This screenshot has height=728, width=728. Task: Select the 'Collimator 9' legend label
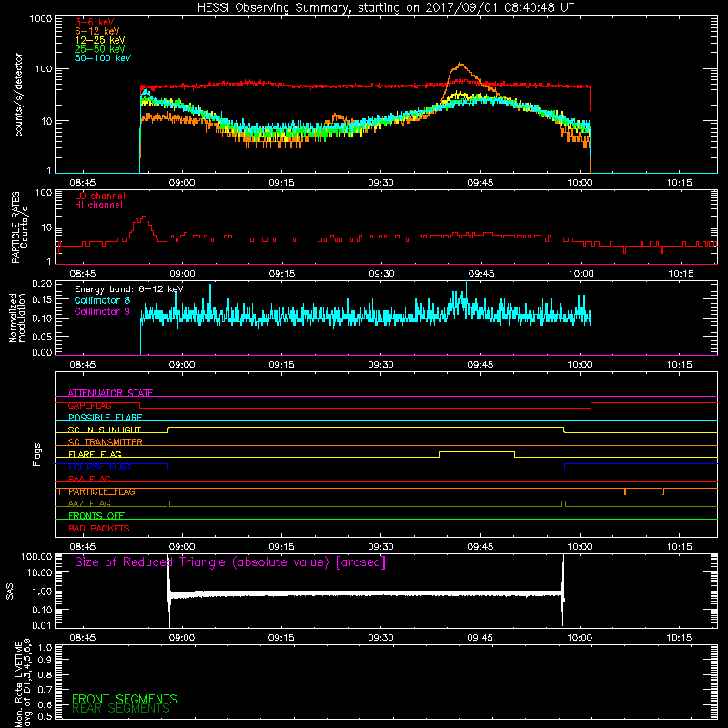[102, 311]
